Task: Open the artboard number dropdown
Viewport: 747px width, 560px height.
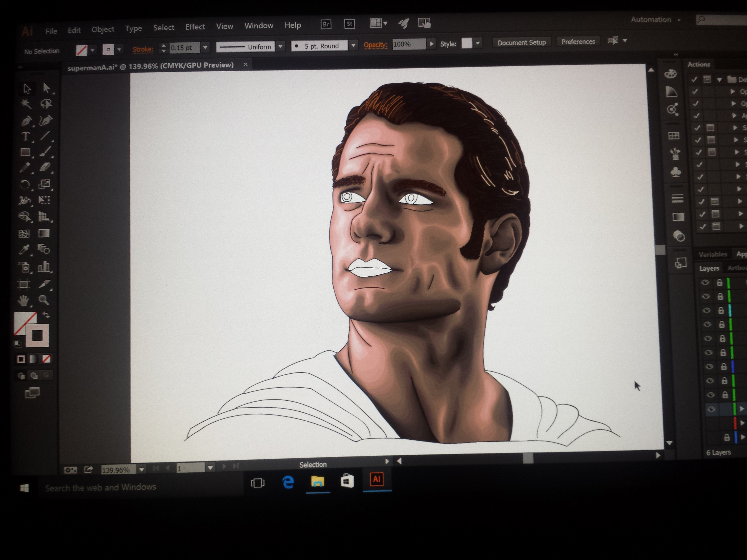Action: click(210, 468)
